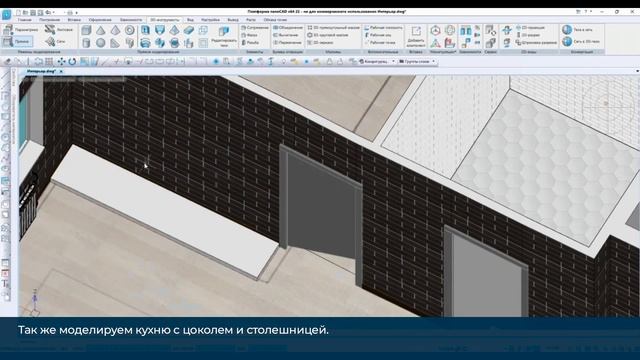This screenshot has width=640, height=360.
Task: Run the Объединение boolean operation
Action: (288, 28)
